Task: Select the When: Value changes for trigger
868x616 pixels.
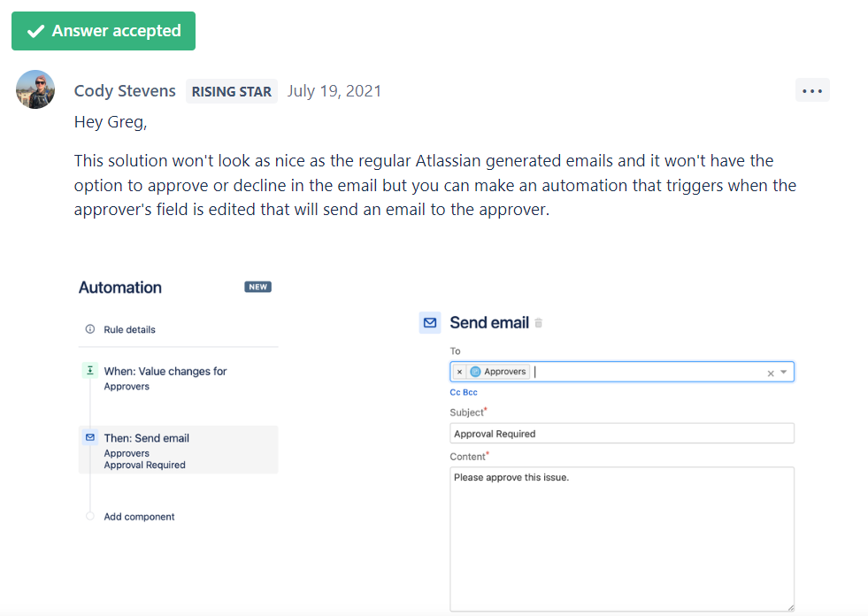Action: click(166, 370)
